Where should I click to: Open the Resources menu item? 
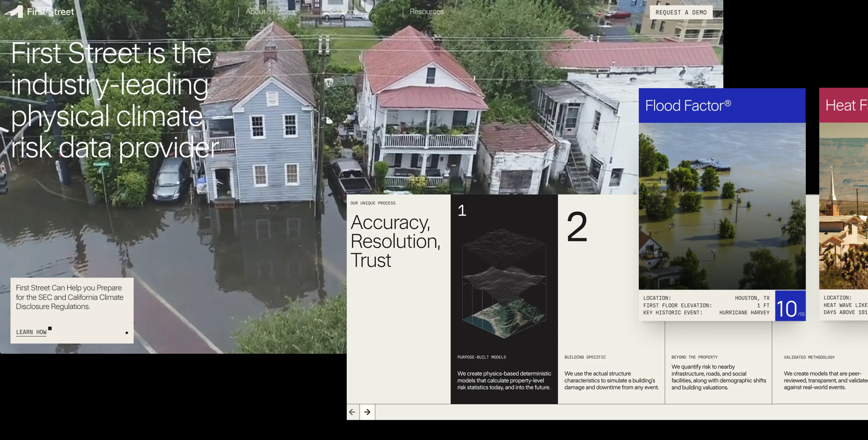pos(427,11)
